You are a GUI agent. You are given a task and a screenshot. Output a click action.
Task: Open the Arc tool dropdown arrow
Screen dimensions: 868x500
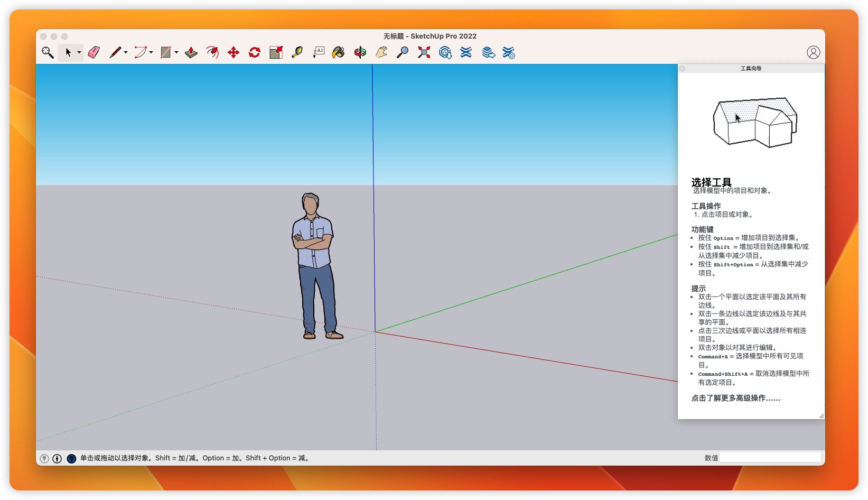(151, 52)
